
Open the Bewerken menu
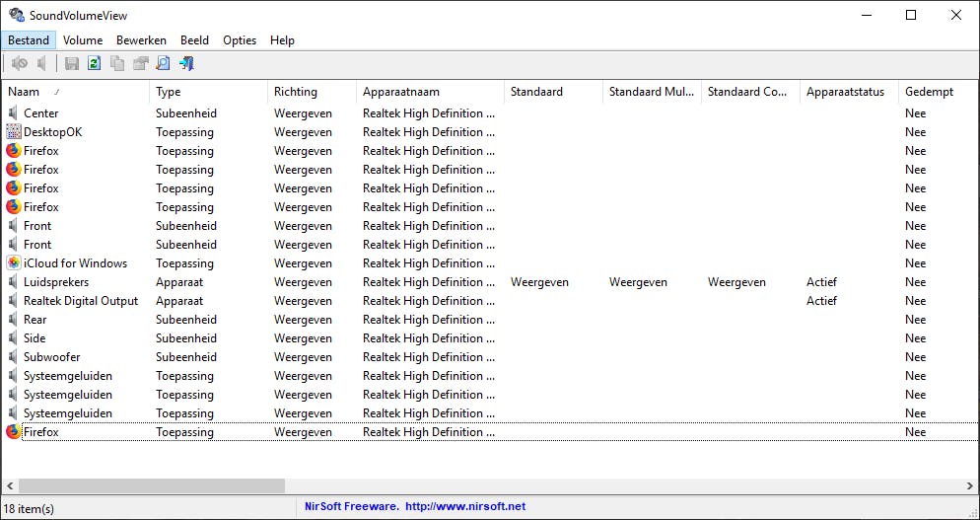(x=141, y=40)
